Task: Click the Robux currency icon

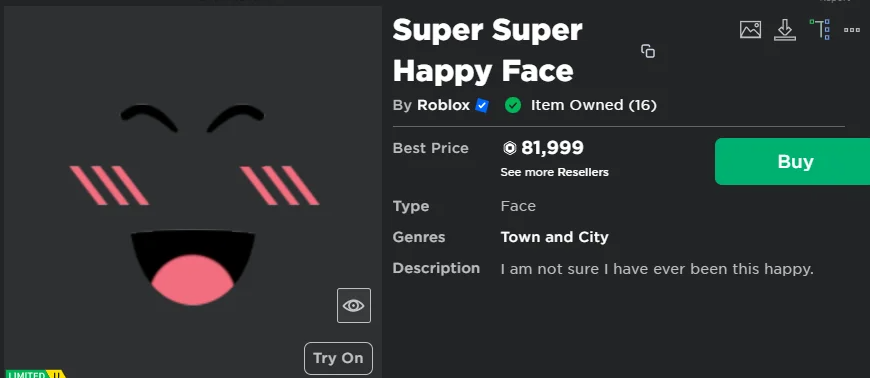Action: 509,148
